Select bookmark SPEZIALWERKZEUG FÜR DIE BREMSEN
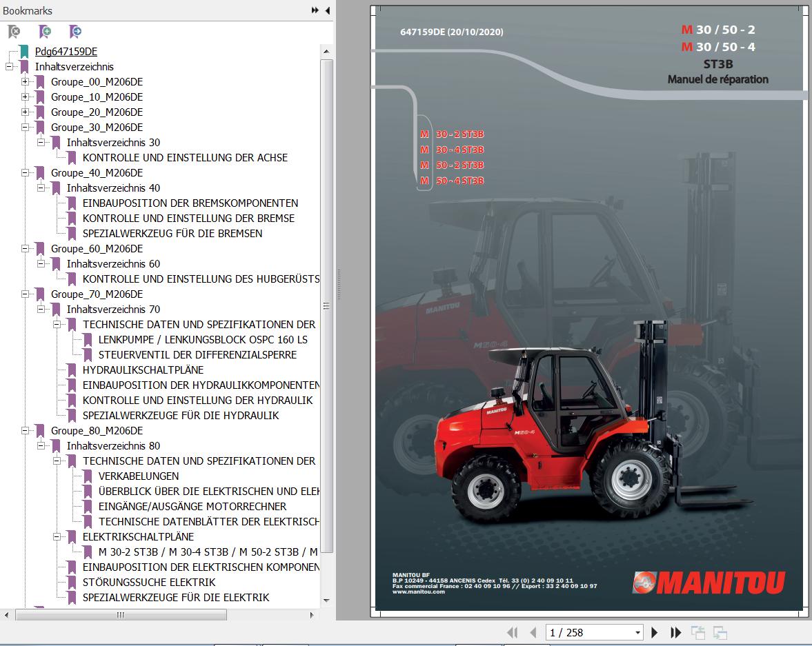 (x=172, y=234)
